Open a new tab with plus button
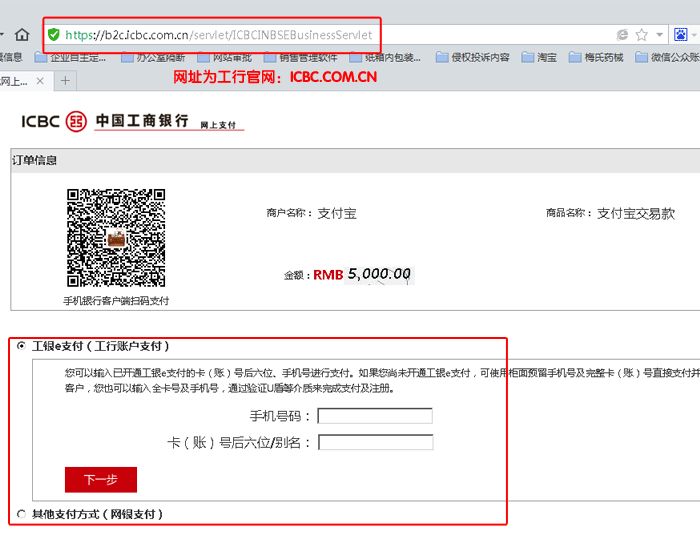 tap(65, 81)
